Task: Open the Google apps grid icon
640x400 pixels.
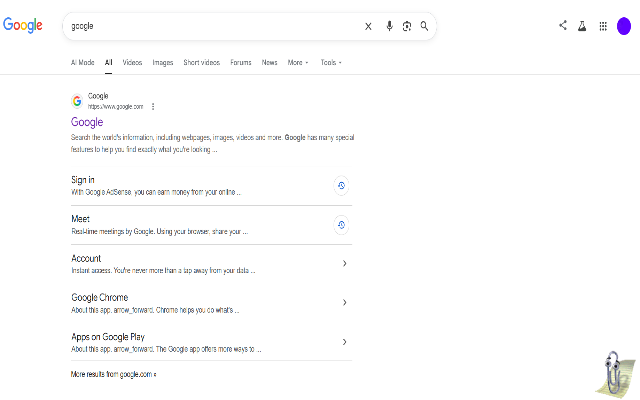Action: coord(603,27)
